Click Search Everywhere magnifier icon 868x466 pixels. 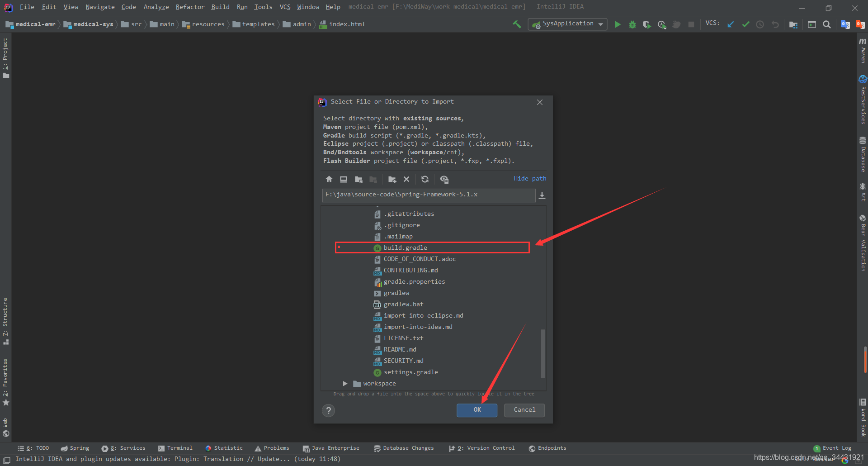827,24
